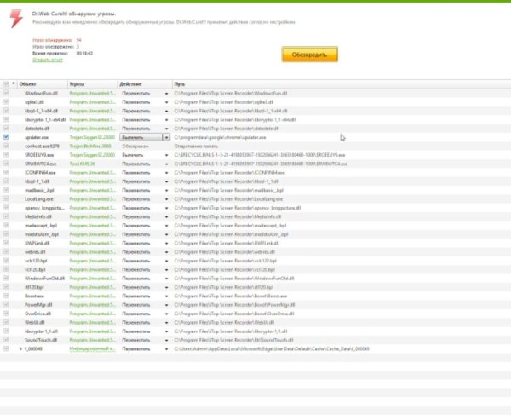Select the conhost.exe:6276 object name

point(42,146)
